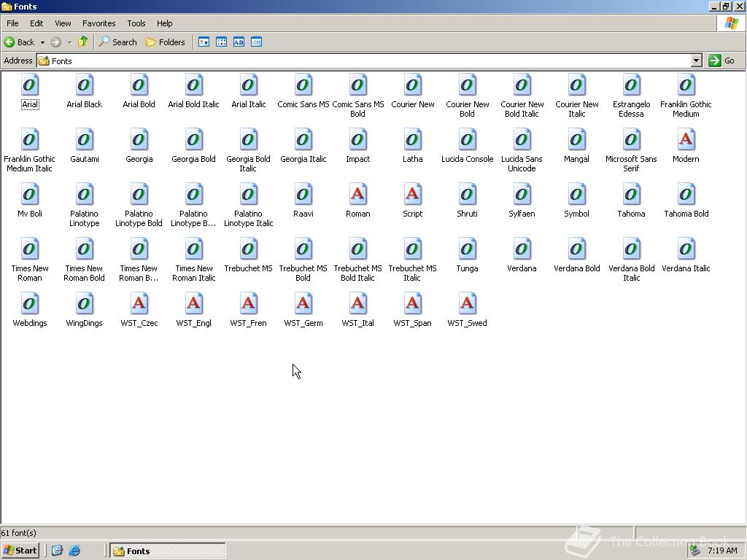Select the Latha font icon
The height and width of the screenshot is (560, 747).
click(413, 140)
